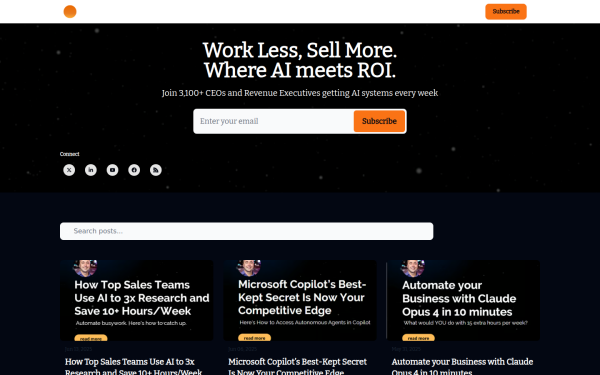Click the header Subscribe button
Image resolution: width=600 pixels, height=375 pixels.
[x=506, y=11]
